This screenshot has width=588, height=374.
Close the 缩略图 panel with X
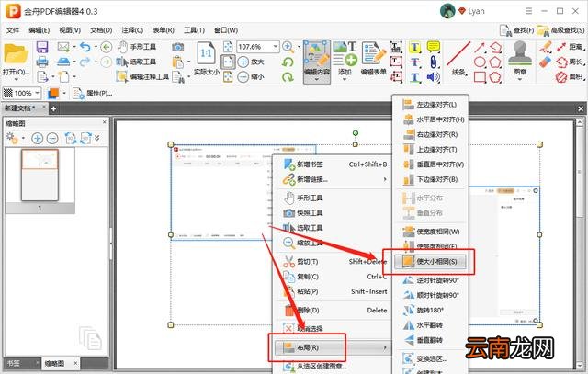(104, 122)
